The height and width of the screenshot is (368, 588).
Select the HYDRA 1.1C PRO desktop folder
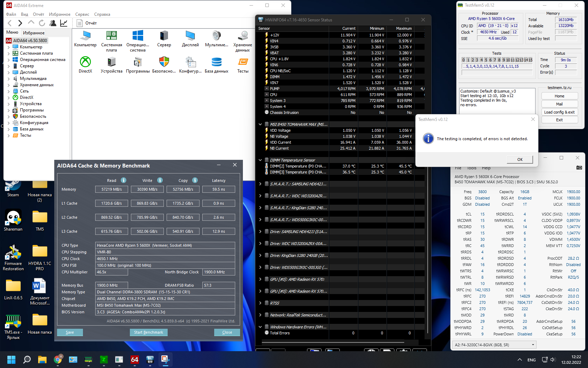tap(40, 258)
